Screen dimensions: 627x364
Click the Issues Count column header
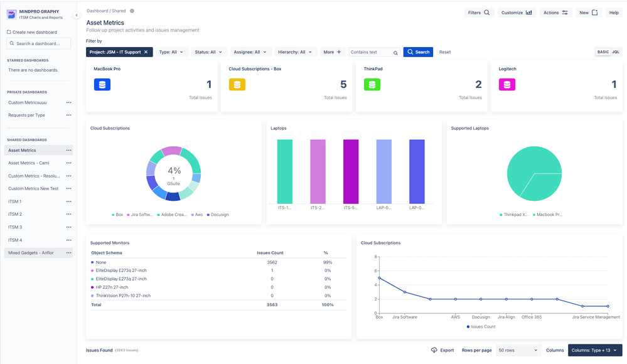click(x=270, y=253)
